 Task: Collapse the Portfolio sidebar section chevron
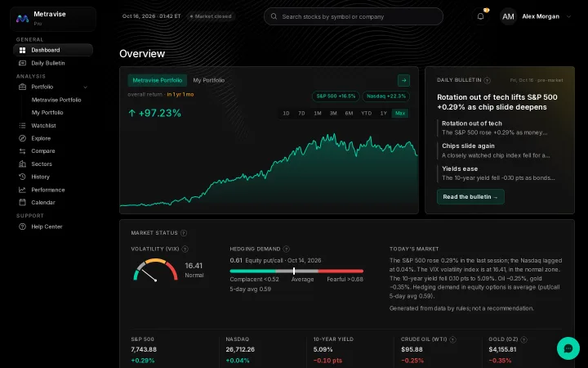(85, 88)
